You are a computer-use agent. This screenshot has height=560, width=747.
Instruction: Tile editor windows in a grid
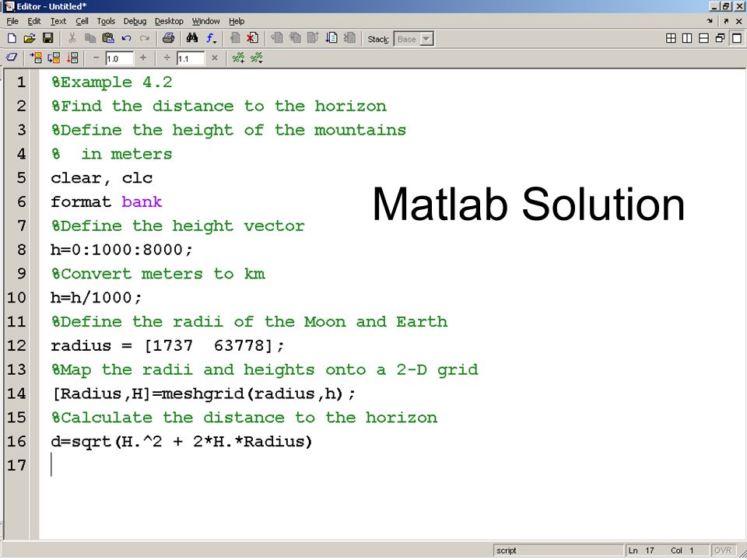click(671, 39)
